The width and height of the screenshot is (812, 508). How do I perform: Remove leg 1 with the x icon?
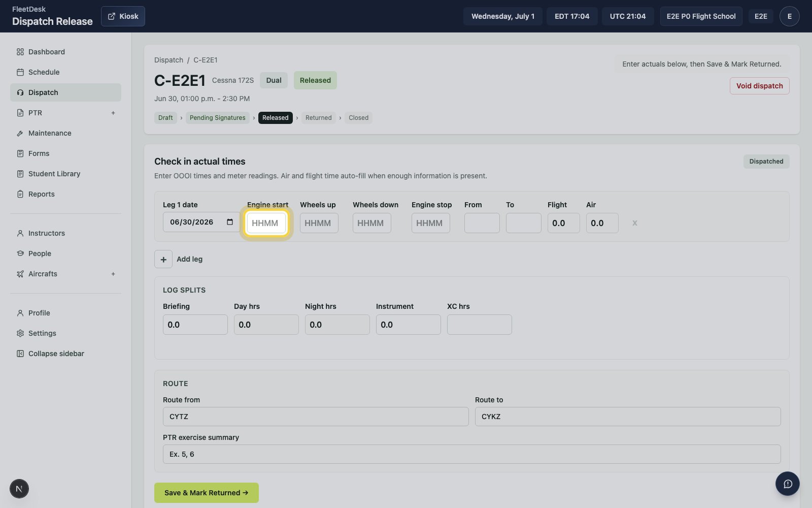pyautogui.click(x=634, y=223)
